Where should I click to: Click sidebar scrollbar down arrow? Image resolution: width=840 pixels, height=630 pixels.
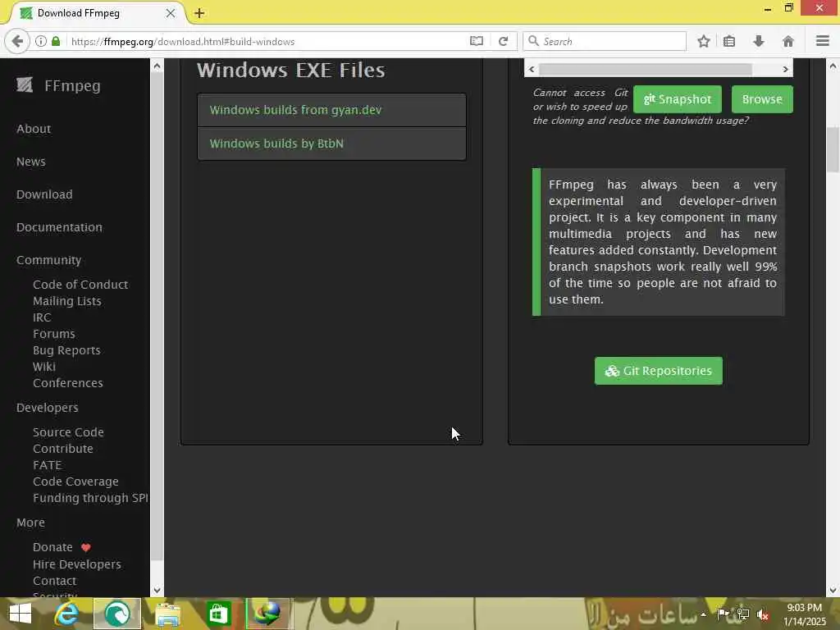tap(157, 591)
